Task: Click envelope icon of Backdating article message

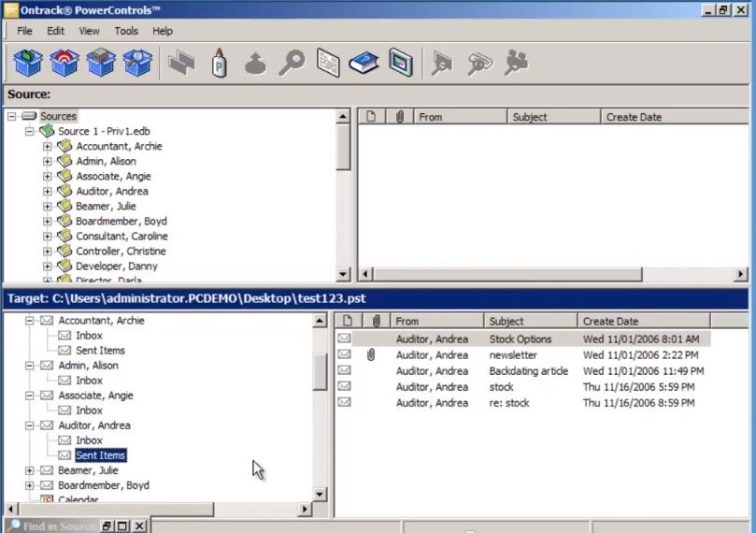Action: click(x=344, y=370)
